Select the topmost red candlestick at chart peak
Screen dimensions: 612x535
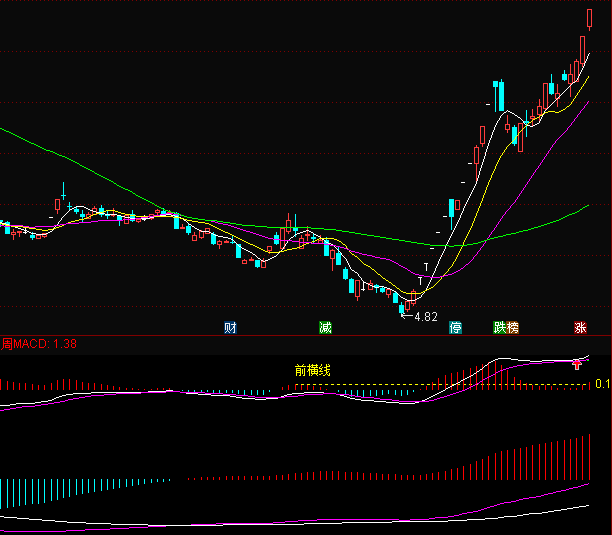point(589,20)
